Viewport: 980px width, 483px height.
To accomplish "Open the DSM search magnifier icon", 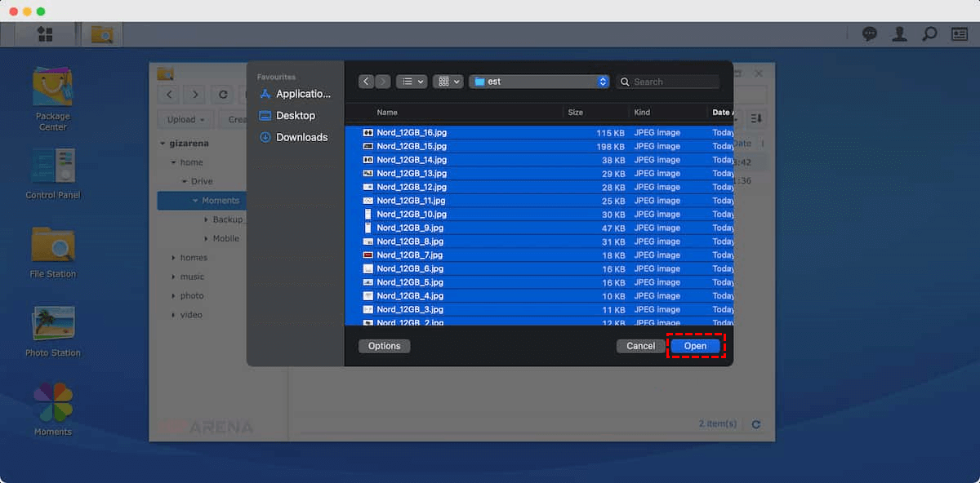I will [x=929, y=34].
